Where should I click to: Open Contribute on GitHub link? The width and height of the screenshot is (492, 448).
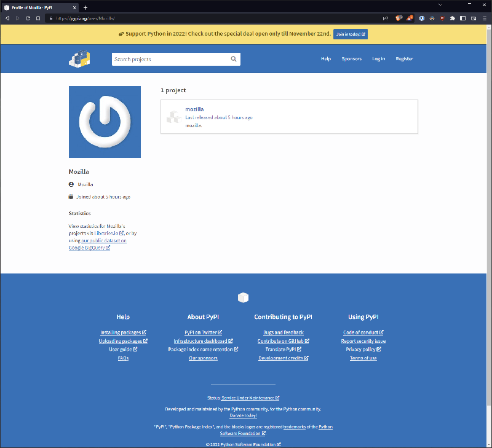click(x=284, y=341)
